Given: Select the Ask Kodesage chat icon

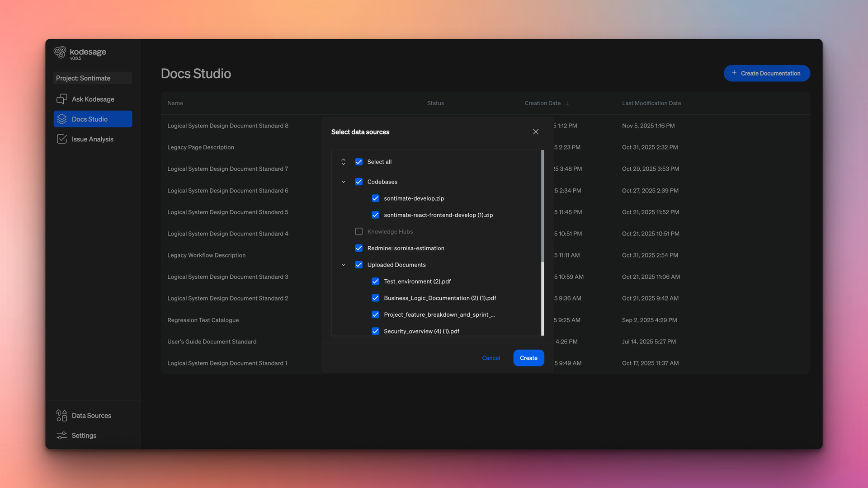Looking at the screenshot, I should coord(62,99).
